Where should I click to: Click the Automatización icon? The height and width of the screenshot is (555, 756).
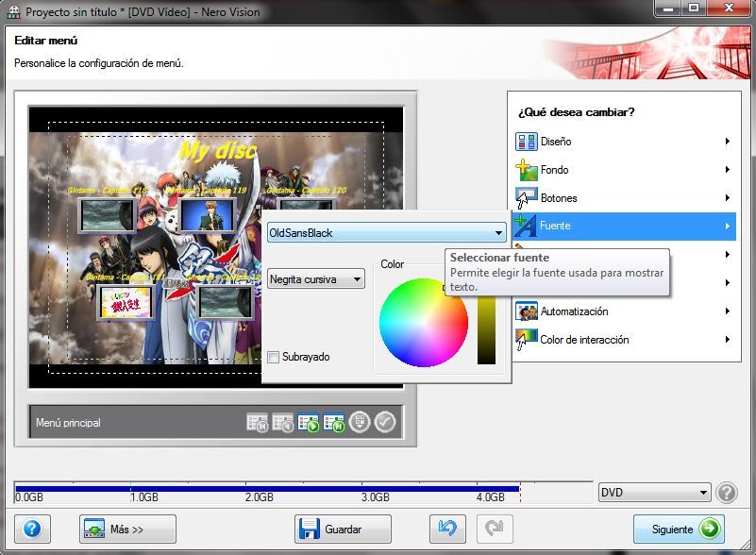pyautogui.click(x=526, y=311)
